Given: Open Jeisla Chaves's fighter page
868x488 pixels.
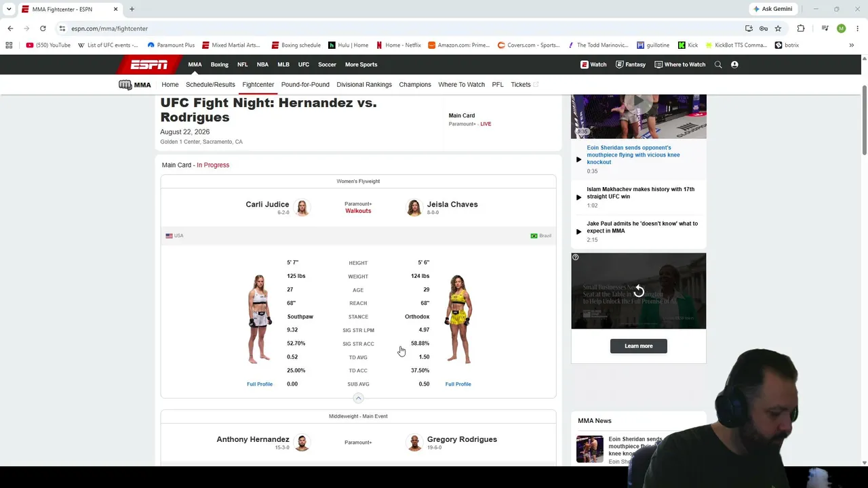Looking at the screenshot, I should [x=452, y=204].
